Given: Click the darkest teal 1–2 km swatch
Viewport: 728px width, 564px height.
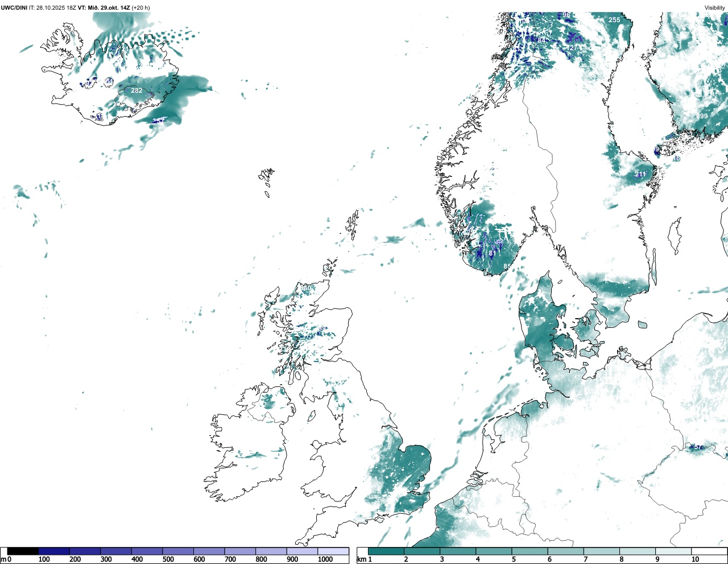Looking at the screenshot, I should click(386, 551).
